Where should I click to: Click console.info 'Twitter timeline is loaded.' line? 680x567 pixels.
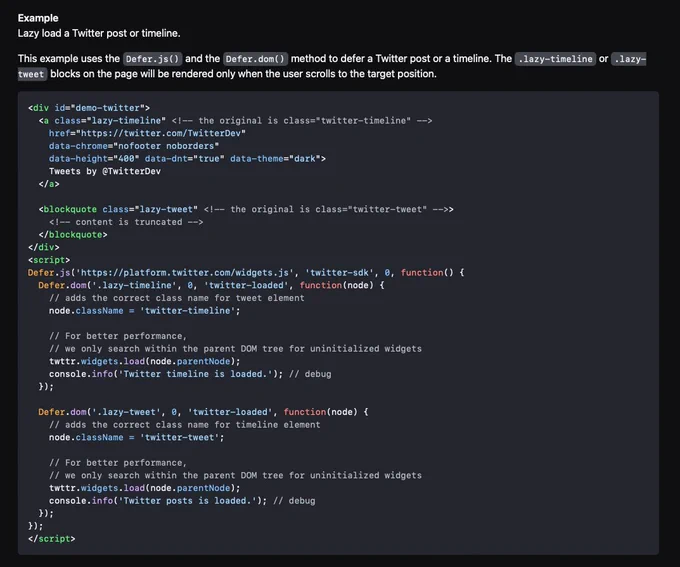point(190,374)
